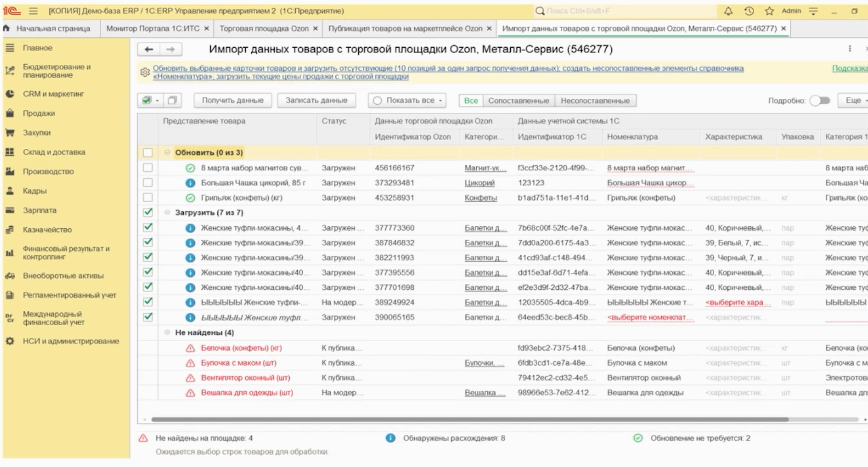Open the Продажи section icon

(10, 113)
